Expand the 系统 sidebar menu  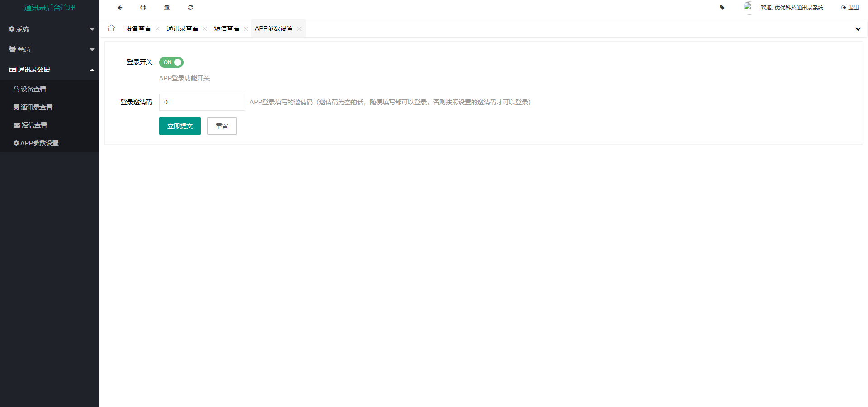(x=50, y=29)
